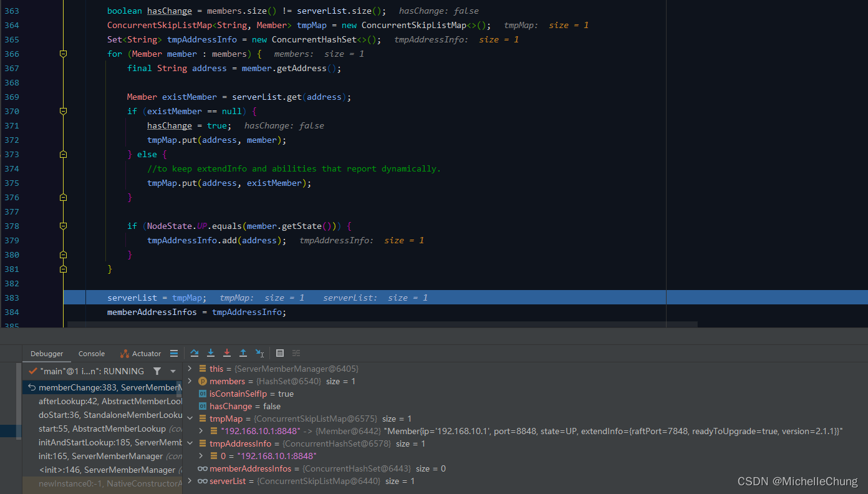Collapse the tmpAddressInfo variable node
This screenshot has height=494, width=868.
click(x=190, y=443)
